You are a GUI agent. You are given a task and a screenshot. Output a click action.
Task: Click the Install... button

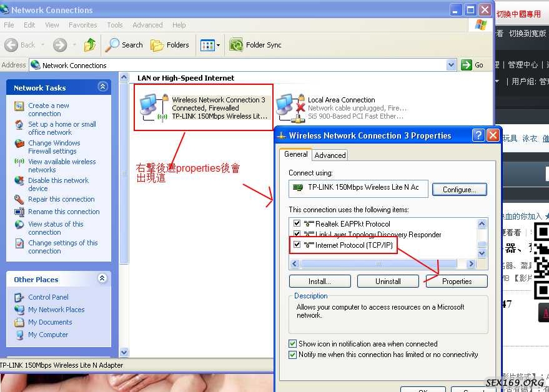coord(320,282)
